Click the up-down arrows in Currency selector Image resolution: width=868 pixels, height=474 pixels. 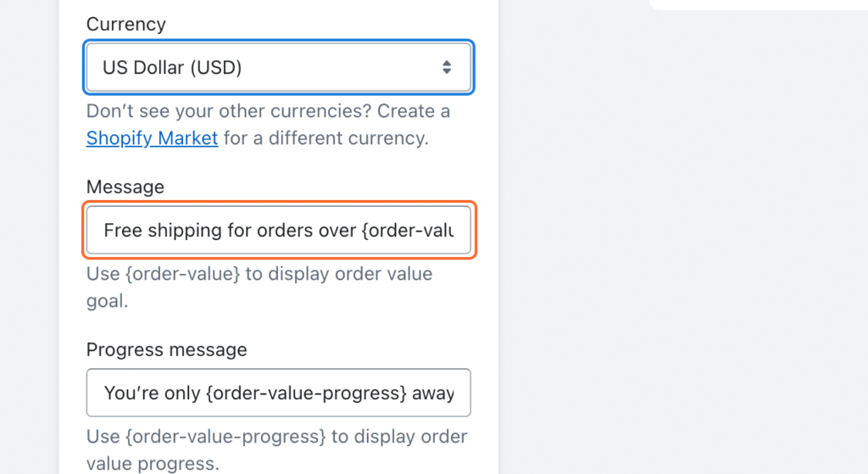pyautogui.click(x=447, y=67)
